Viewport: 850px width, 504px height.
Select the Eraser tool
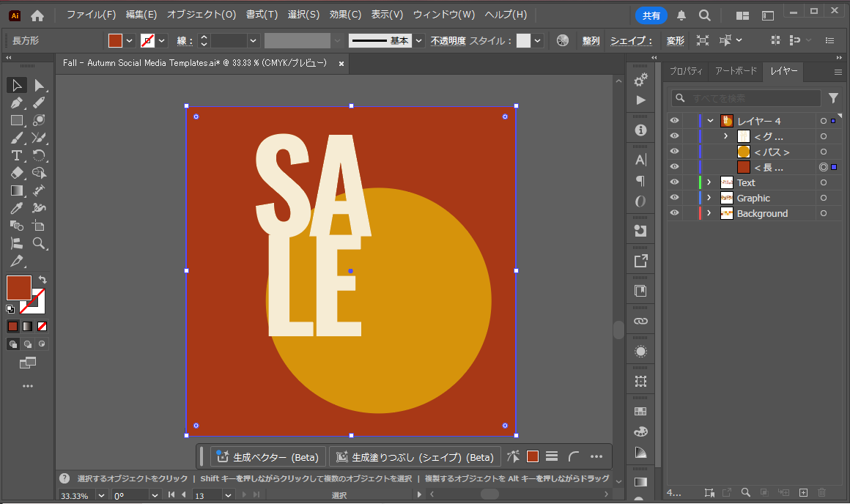point(17,173)
